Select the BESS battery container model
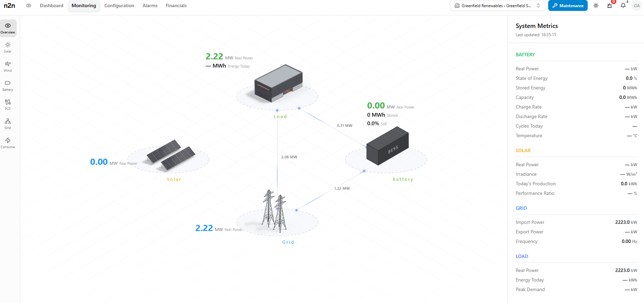The width and height of the screenshot is (644, 303). click(387, 146)
